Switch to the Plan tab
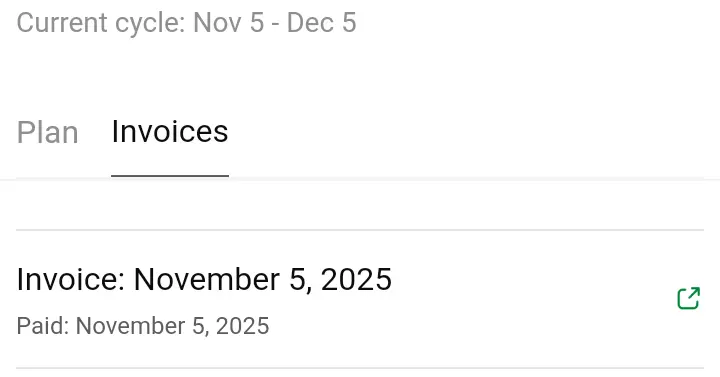 point(47,133)
